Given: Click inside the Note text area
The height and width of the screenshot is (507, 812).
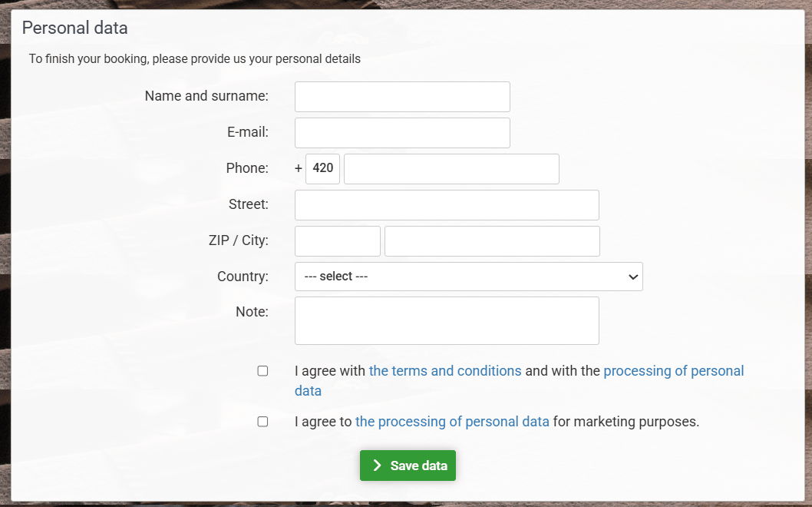Looking at the screenshot, I should 447,320.
